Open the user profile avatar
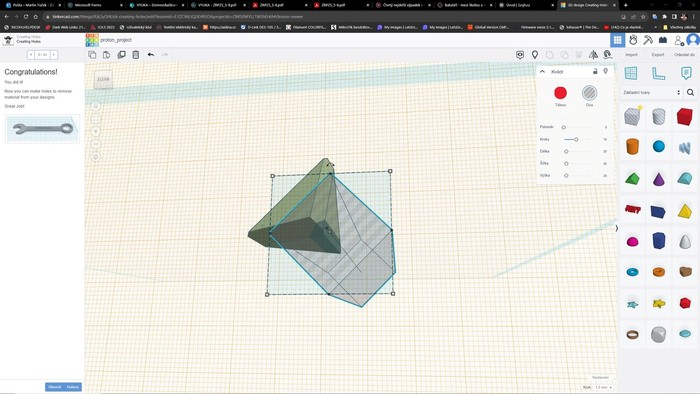This screenshot has height=394, width=700. pyautogui.click(x=693, y=40)
